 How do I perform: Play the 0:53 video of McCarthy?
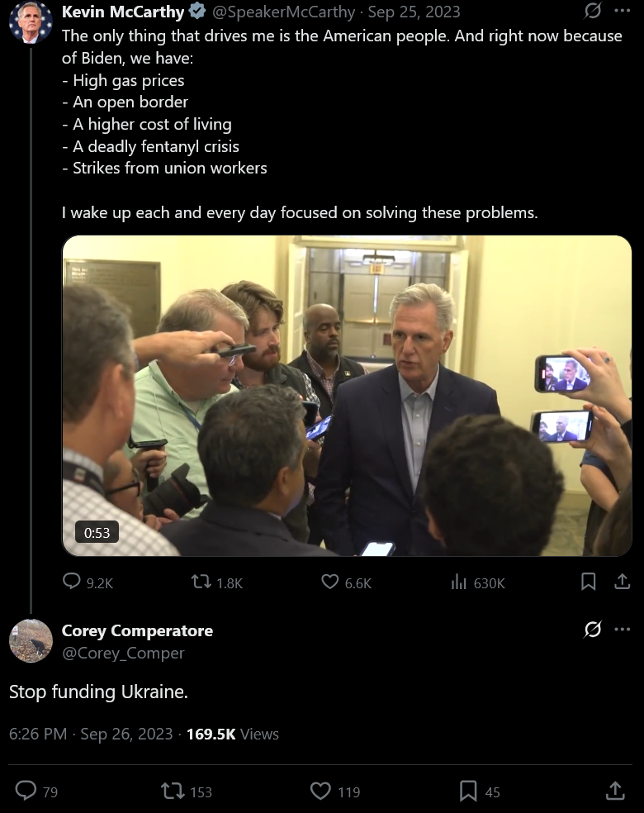click(347, 396)
